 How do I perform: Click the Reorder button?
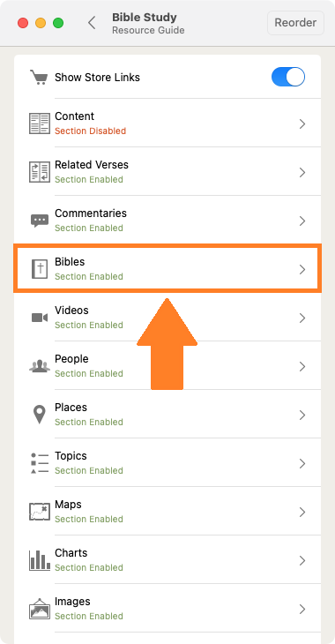tap(295, 23)
